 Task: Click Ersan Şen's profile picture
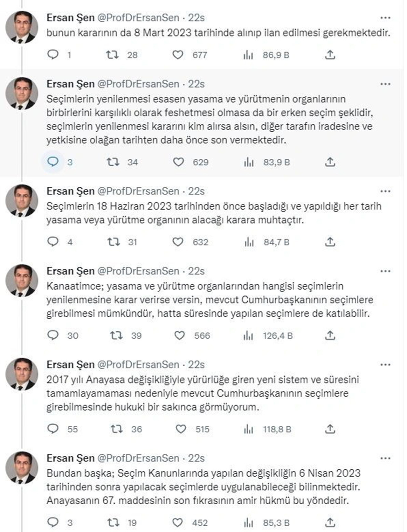22,24
